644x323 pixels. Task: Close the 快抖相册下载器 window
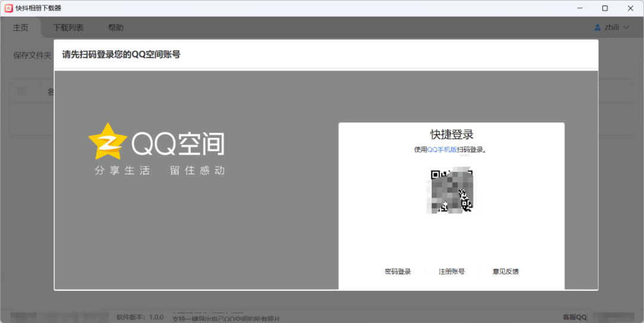pos(630,8)
